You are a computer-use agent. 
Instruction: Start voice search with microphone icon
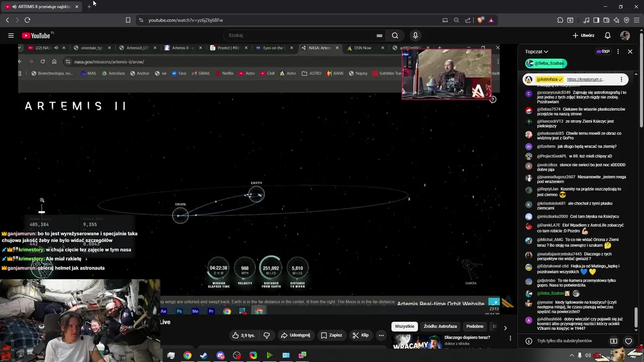click(x=415, y=36)
